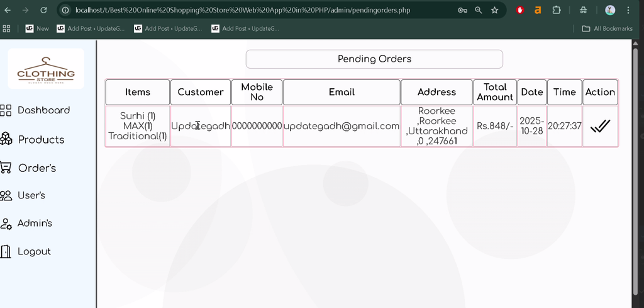
Task: Click the Logout door icon
Action: [5, 251]
